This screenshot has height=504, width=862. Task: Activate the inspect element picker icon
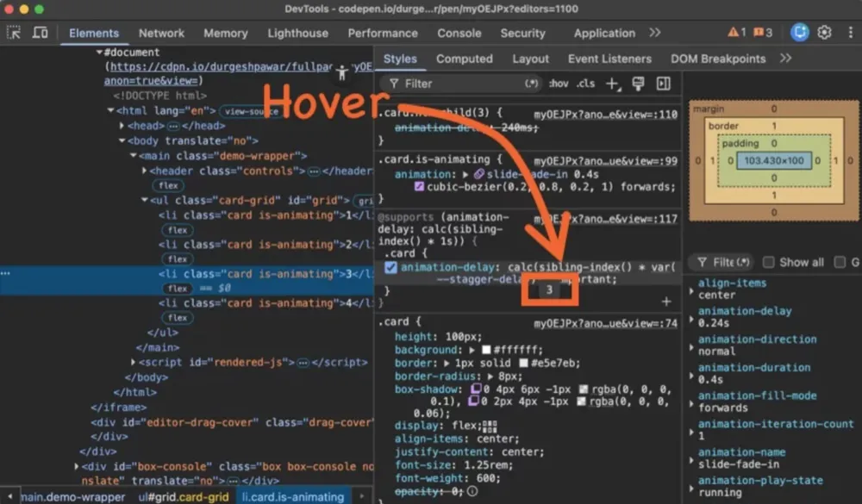(13, 33)
